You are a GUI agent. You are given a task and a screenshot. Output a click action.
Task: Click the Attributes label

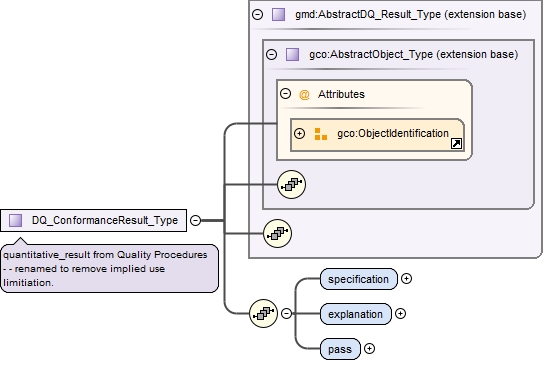click(x=341, y=94)
